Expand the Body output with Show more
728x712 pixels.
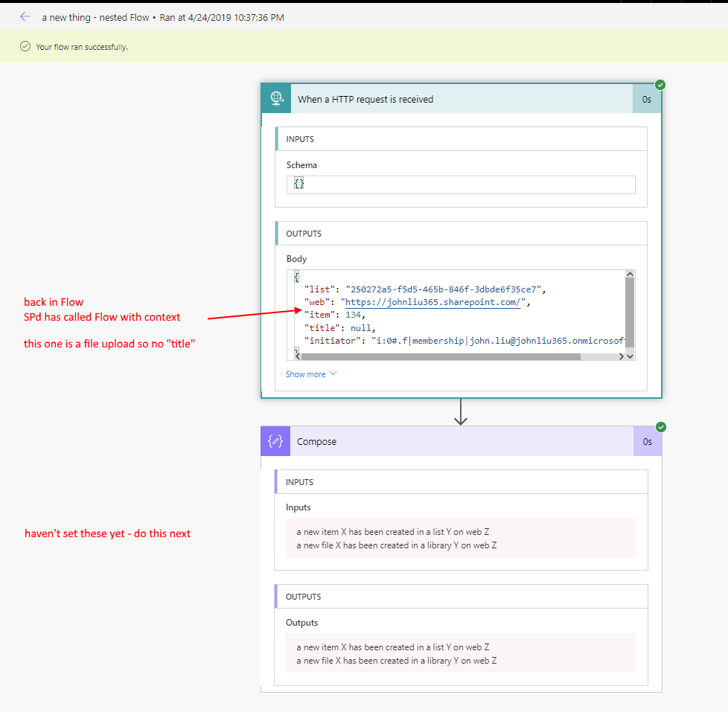click(306, 373)
